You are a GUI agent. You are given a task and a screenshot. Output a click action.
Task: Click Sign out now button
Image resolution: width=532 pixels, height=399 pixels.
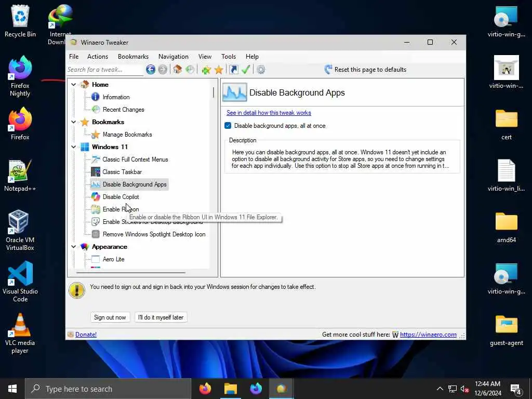click(110, 317)
